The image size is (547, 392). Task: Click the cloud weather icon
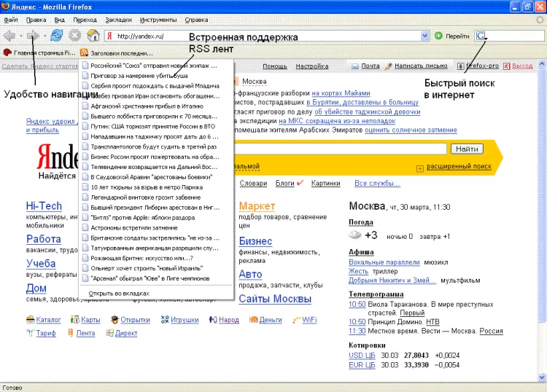click(354, 235)
